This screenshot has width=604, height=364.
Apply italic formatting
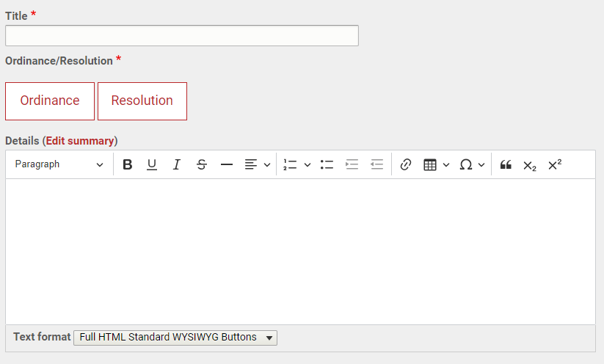click(x=176, y=164)
